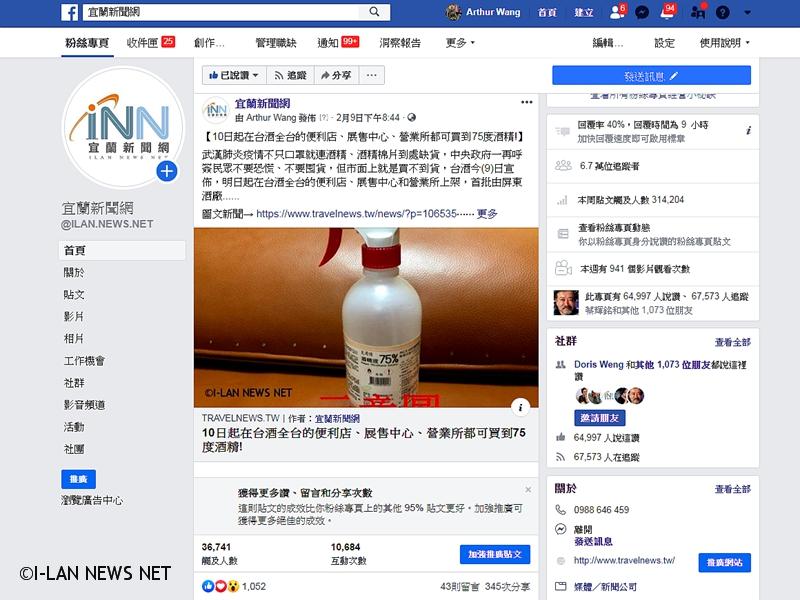800x600 pixels.
Task: Open the notifications bell icon
Action: point(666,12)
